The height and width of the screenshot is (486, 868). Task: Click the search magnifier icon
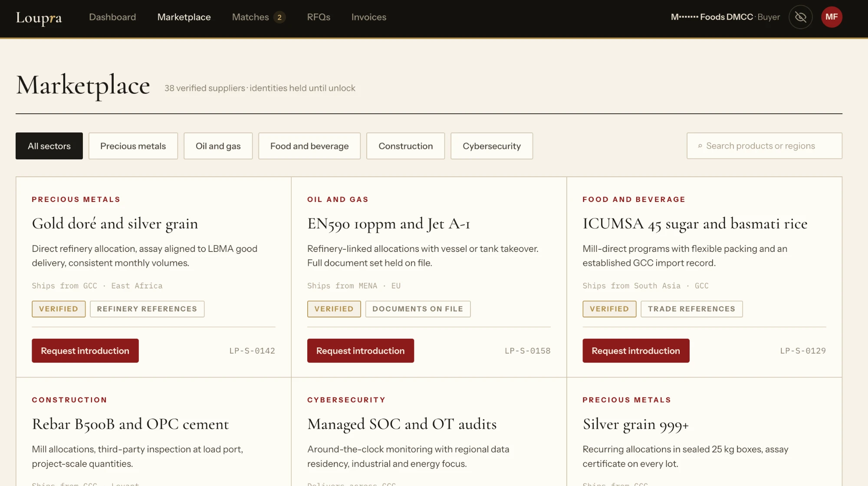tap(700, 146)
